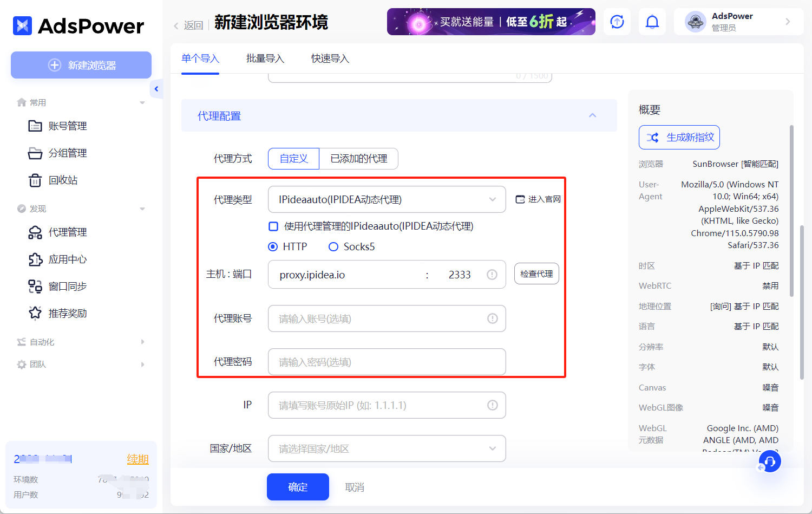812x514 pixels.
Task: Open the 账号管理 panel from sidebar
Action: [x=67, y=126]
